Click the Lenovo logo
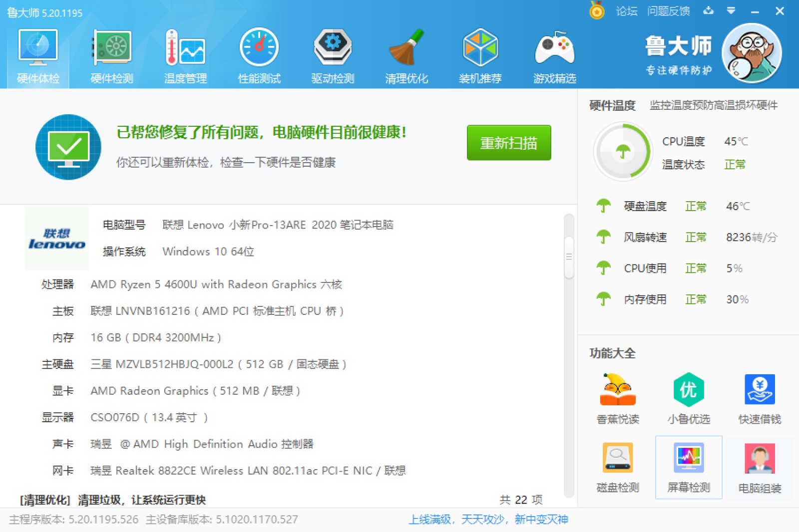This screenshot has width=799, height=532. [x=57, y=239]
